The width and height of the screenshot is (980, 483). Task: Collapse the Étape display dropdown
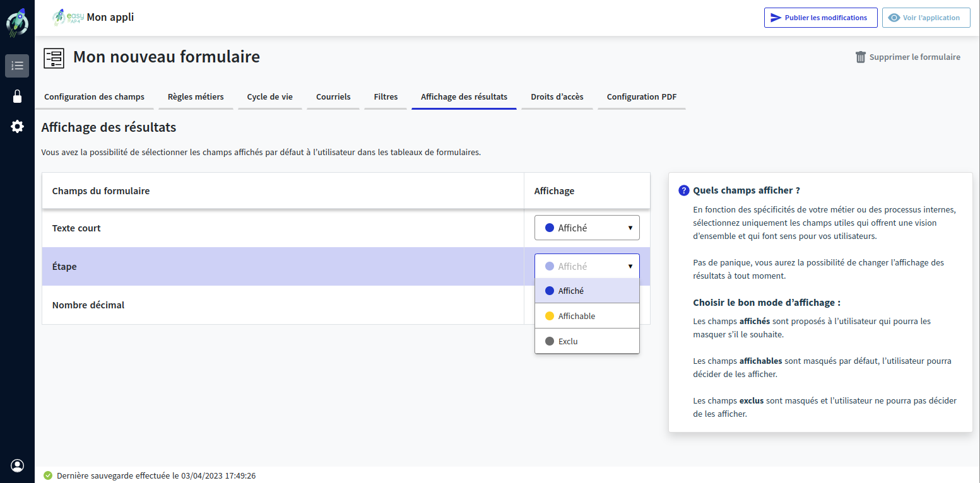point(587,266)
